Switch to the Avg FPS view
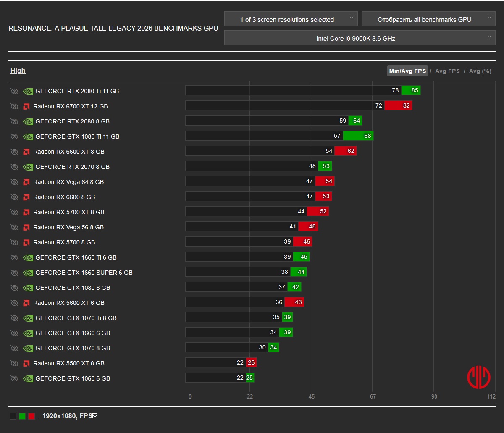This screenshot has height=433, width=504. point(447,71)
